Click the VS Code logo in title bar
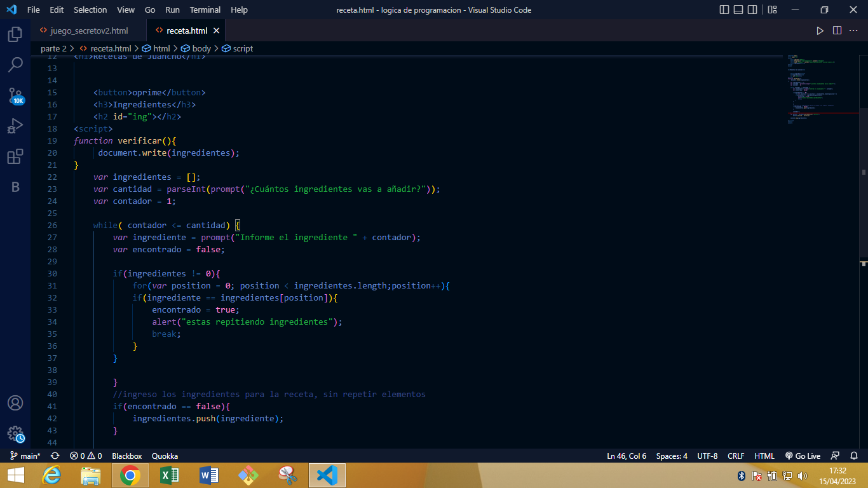 click(x=11, y=10)
